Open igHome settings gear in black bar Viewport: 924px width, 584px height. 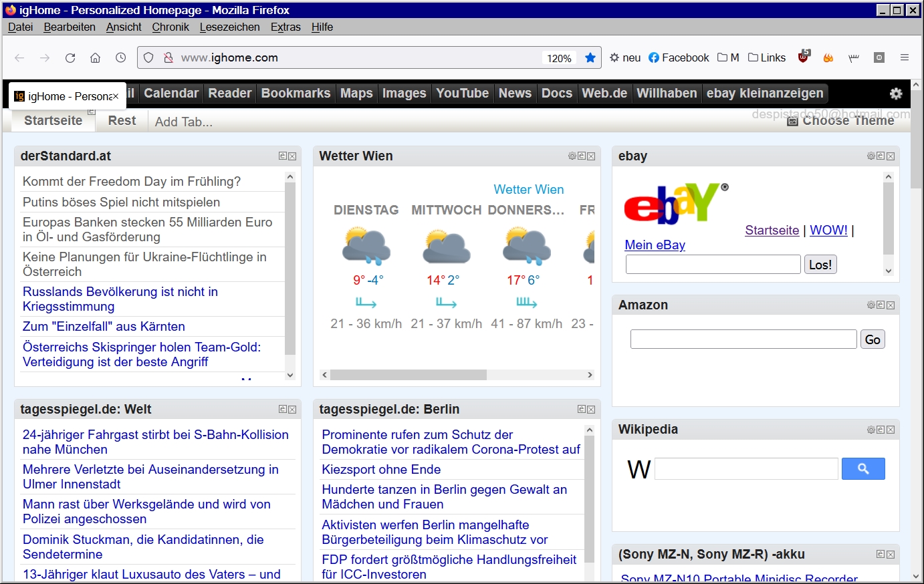click(x=896, y=94)
